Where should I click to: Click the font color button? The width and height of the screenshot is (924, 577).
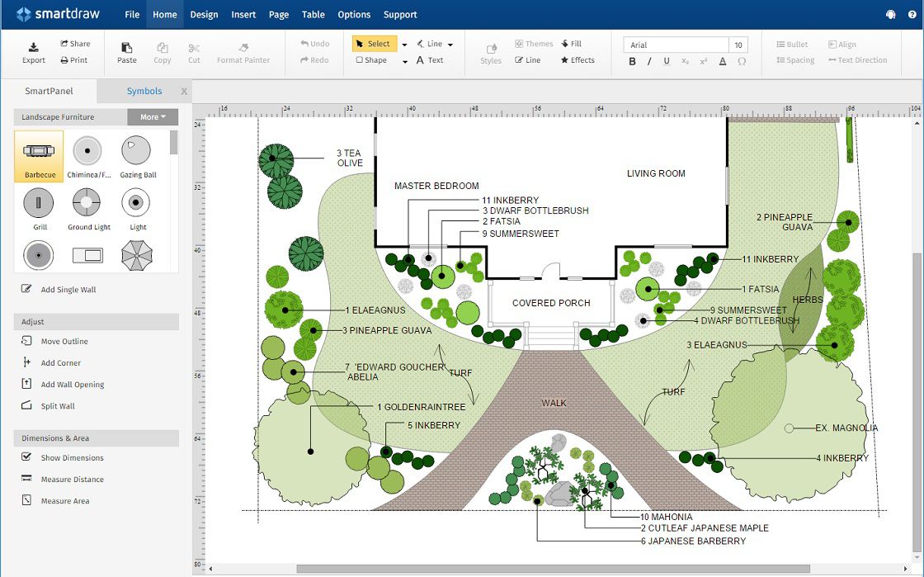pyautogui.click(x=723, y=61)
